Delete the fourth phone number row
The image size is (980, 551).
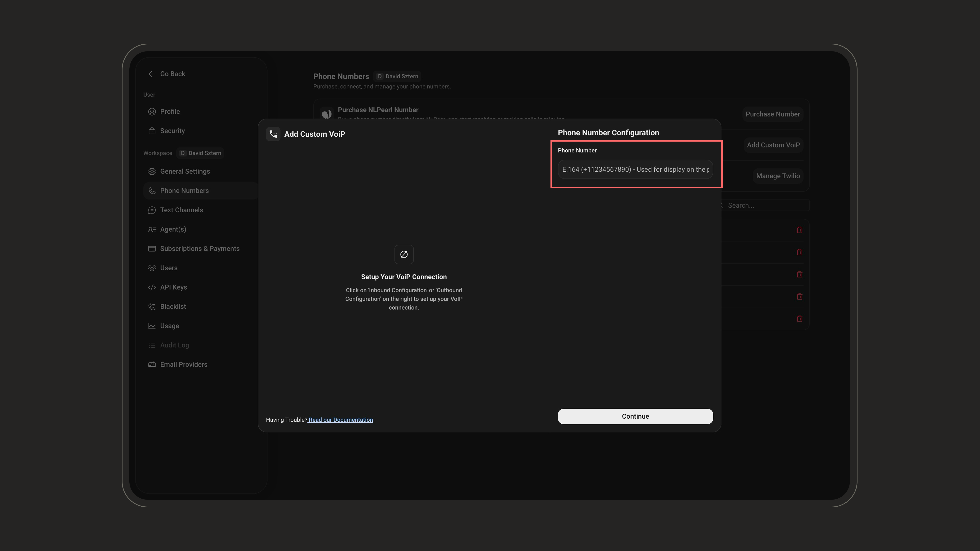[799, 297]
